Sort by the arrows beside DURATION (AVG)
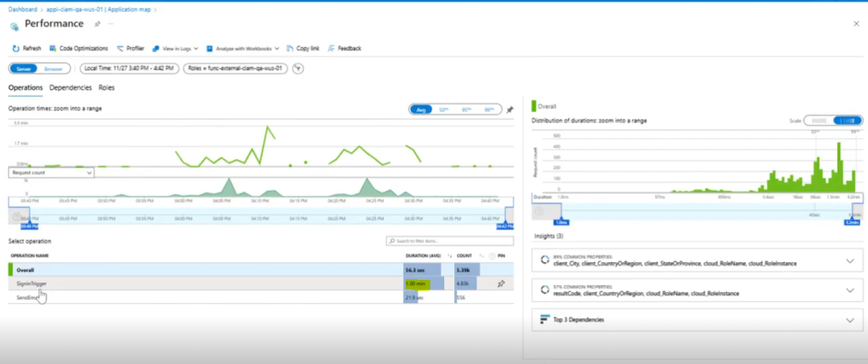This screenshot has width=868, height=364. 449,256
